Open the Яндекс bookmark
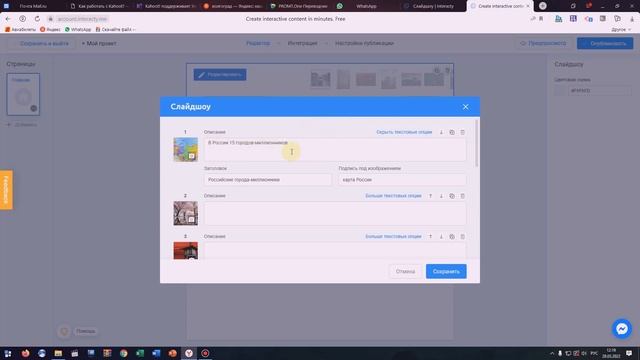This screenshot has height=360, width=640. (50, 29)
